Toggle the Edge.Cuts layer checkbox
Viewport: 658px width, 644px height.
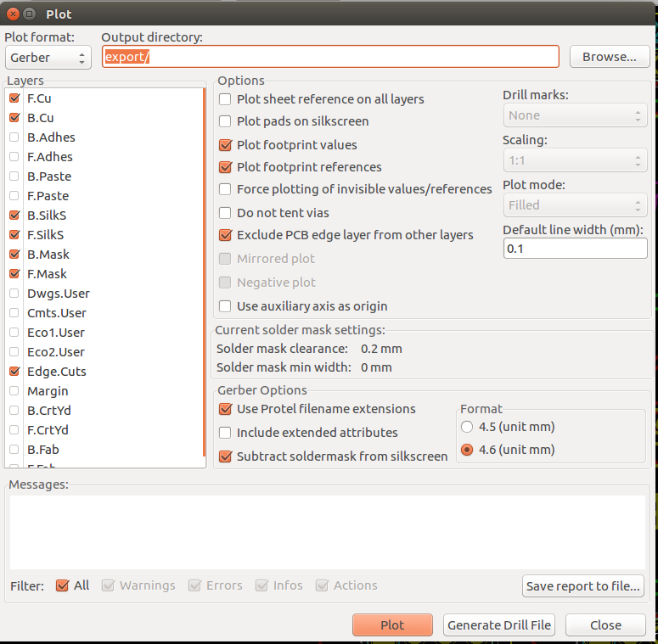[14, 372]
